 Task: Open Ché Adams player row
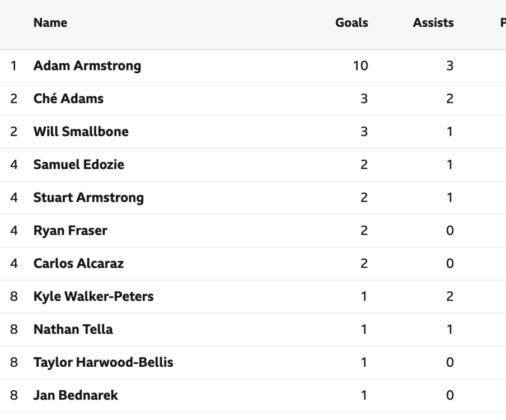click(x=68, y=99)
